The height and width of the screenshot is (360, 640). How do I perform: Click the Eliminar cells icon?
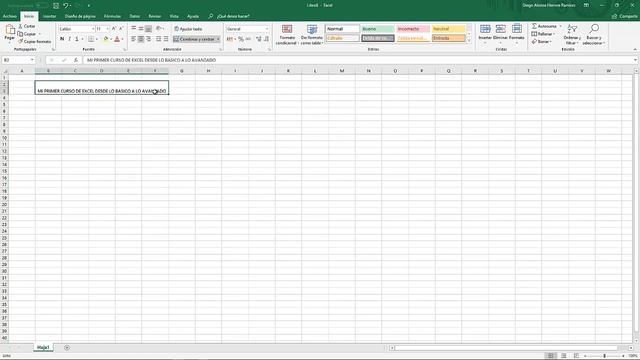coord(500,29)
